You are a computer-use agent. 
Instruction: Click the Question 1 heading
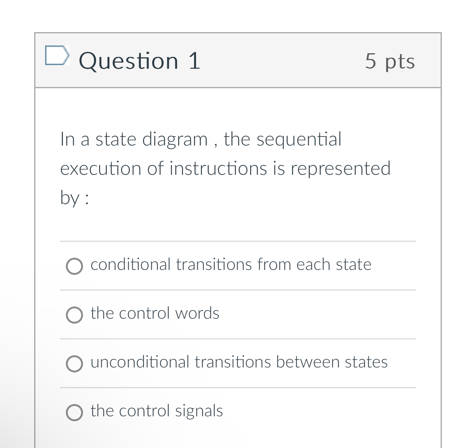pos(140,61)
